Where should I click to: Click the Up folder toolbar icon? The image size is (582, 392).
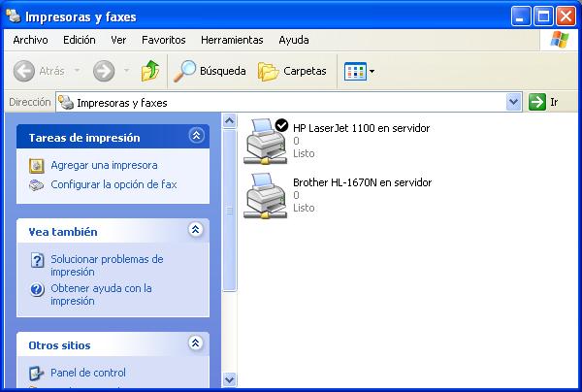click(x=150, y=71)
